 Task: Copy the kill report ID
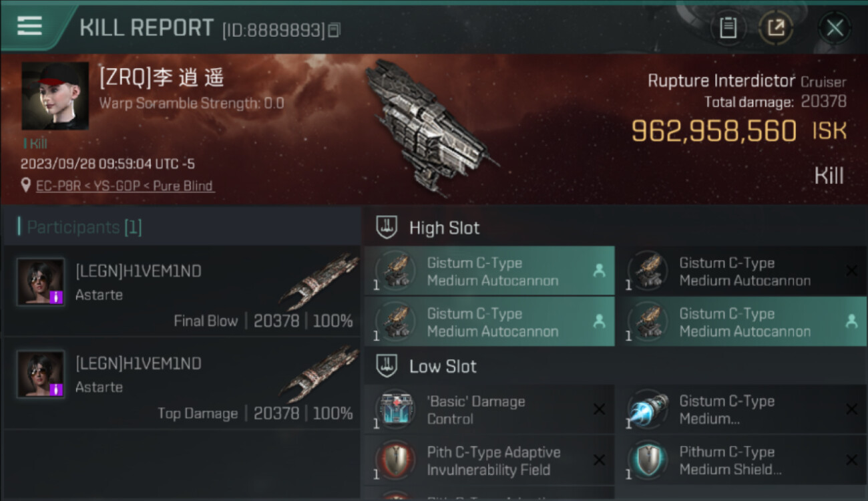(x=335, y=30)
